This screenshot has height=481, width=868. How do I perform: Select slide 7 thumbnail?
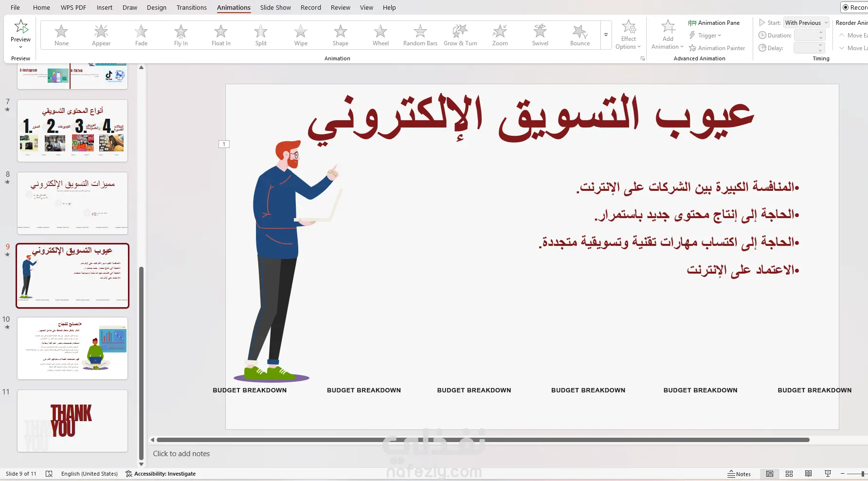pyautogui.click(x=72, y=130)
